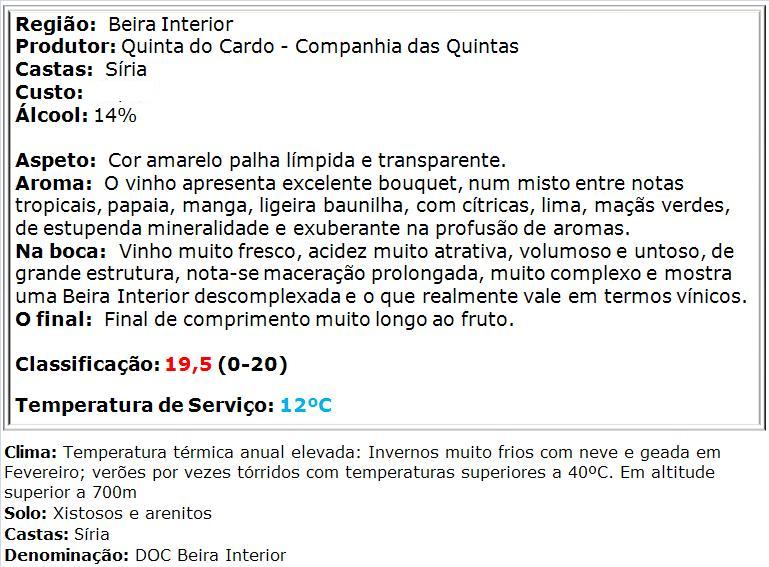Click the Na boca heading
Screen dimensions: 769x567
point(61,252)
